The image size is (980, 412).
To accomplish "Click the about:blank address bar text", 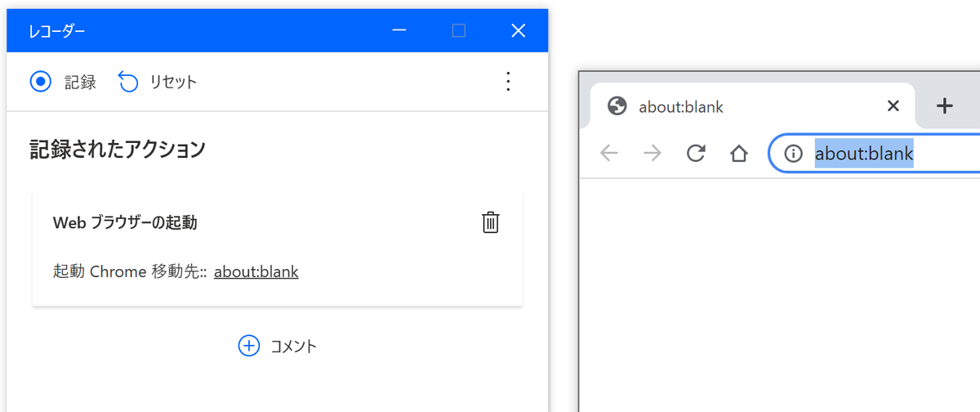I will pyautogui.click(x=864, y=154).
